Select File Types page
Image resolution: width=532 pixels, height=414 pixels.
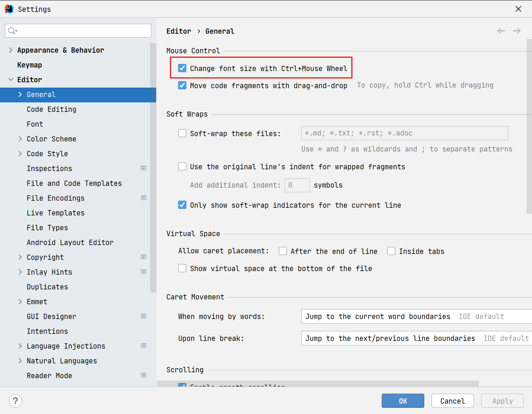point(47,228)
